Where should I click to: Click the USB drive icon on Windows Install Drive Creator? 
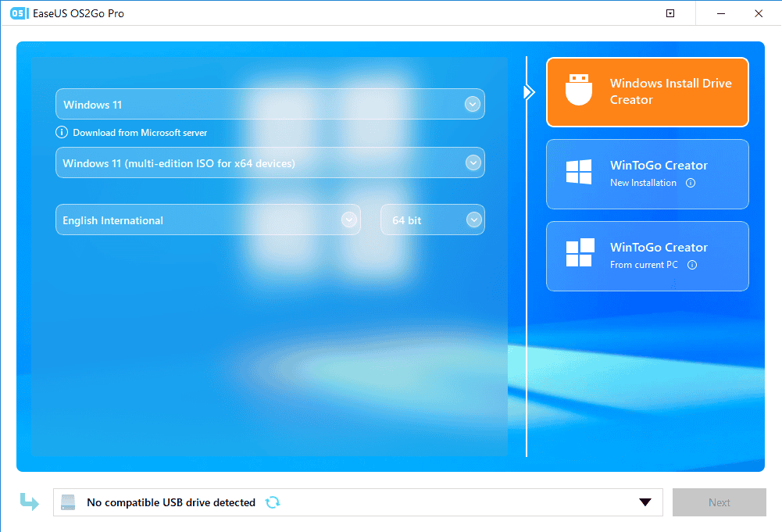click(x=578, y=90)
